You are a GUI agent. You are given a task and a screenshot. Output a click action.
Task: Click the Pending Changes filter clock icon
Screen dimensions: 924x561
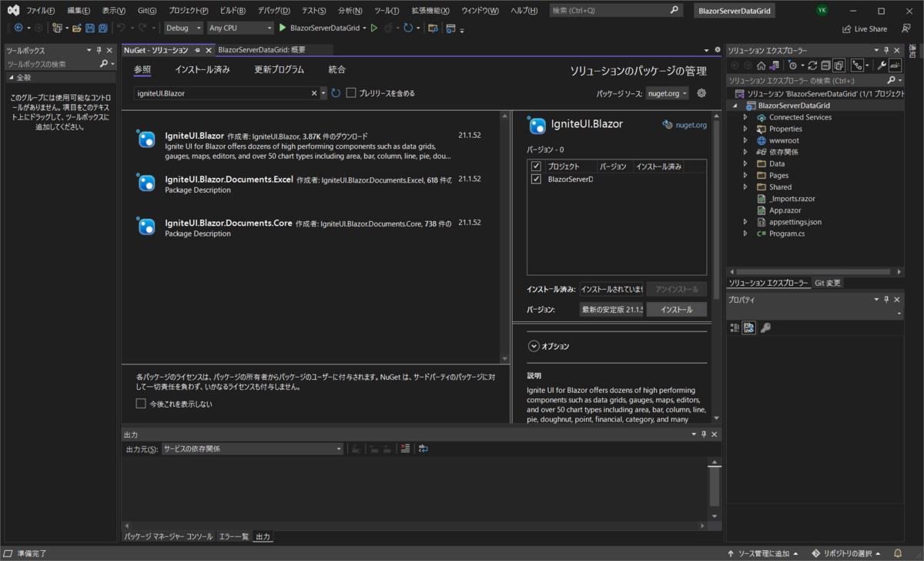(x=793, y=66)
